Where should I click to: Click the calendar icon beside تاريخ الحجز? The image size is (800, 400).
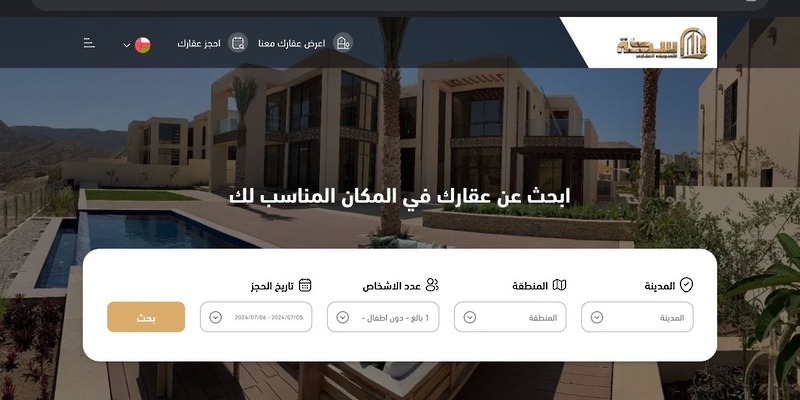(x=305, y=285)
